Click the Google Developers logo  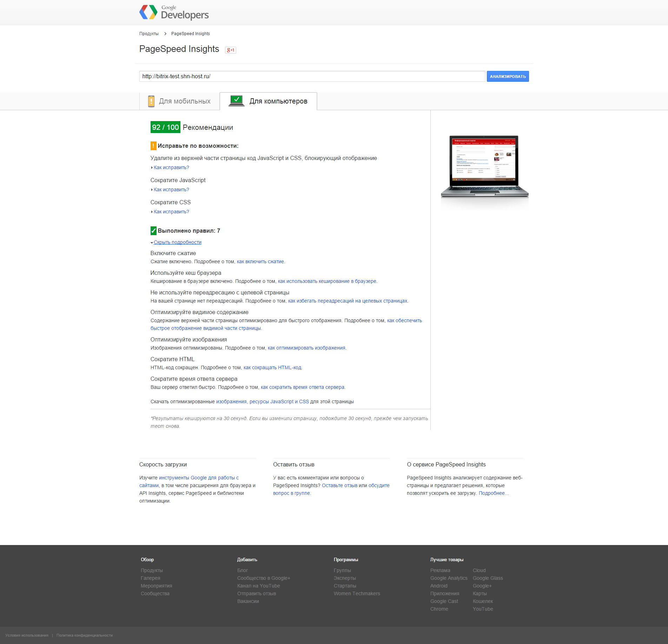coord(174,12)
